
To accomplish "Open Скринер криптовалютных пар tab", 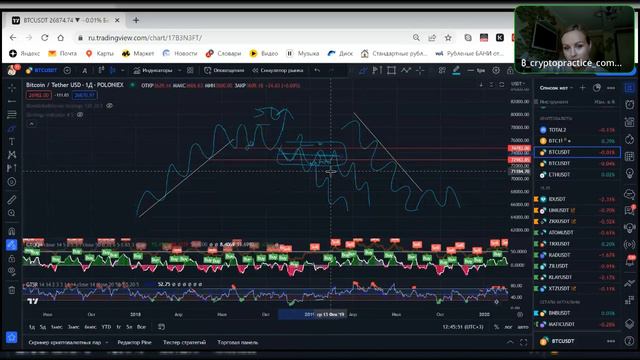I will coord(65,342).
